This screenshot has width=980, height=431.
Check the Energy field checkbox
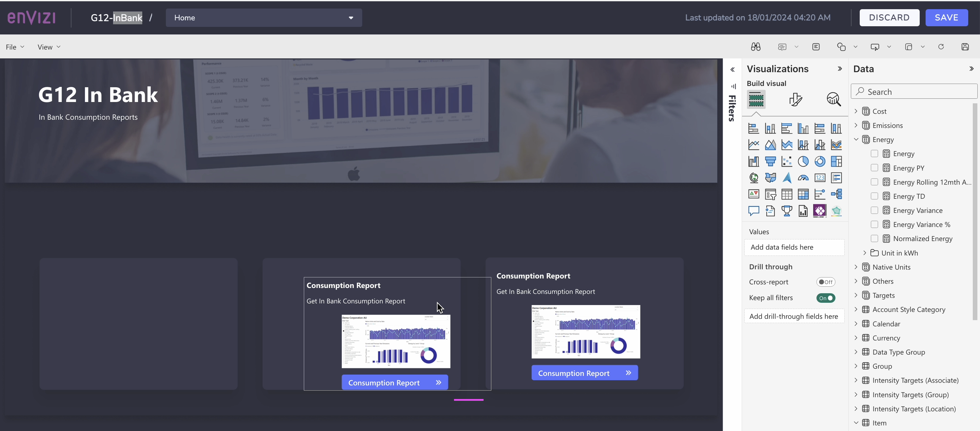(874, 154)
